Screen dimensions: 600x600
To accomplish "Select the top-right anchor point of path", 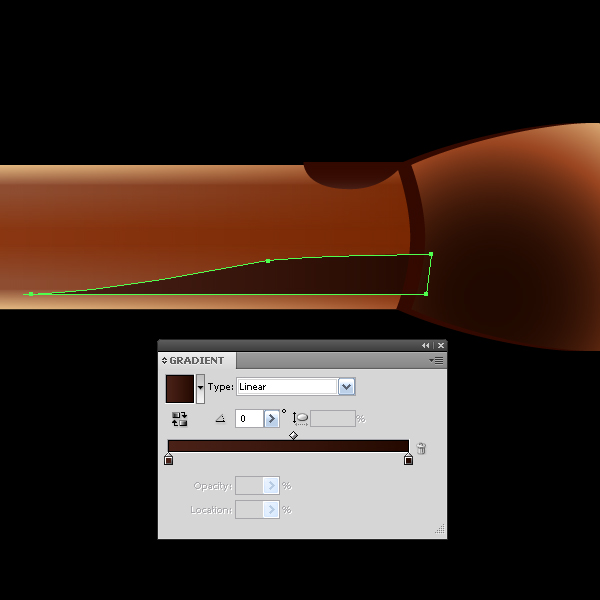I will coord(431,254).
